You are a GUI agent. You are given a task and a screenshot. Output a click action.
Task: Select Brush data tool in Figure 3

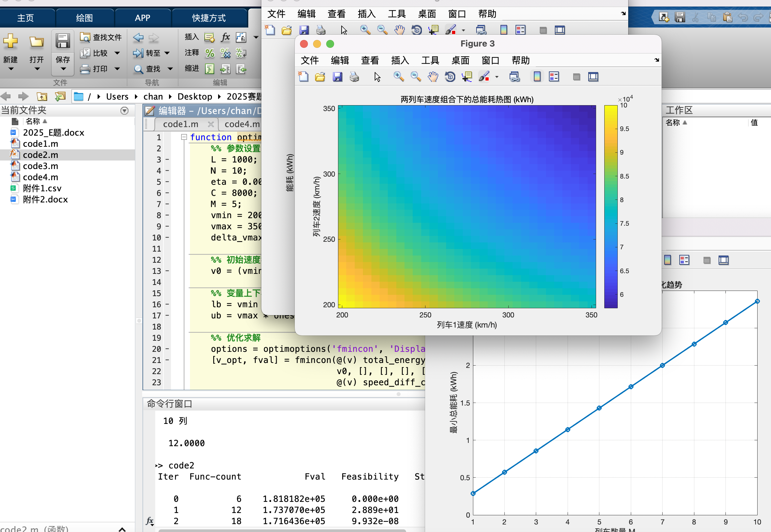click(484, 77)
